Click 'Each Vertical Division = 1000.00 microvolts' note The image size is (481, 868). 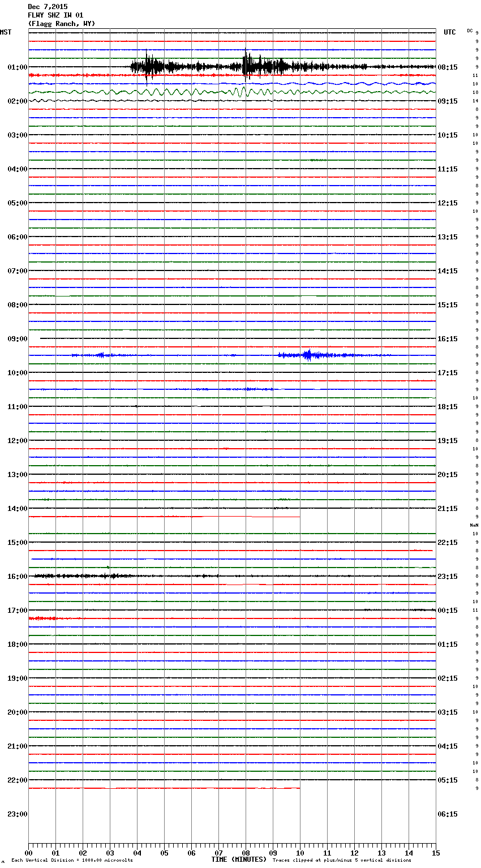coord(72,861)
